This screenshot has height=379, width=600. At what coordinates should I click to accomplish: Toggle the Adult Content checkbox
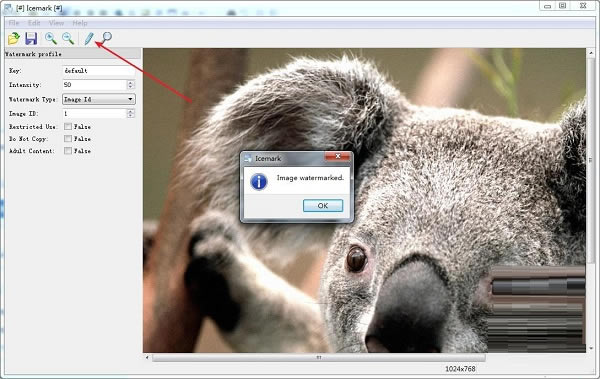click(68, 151)
